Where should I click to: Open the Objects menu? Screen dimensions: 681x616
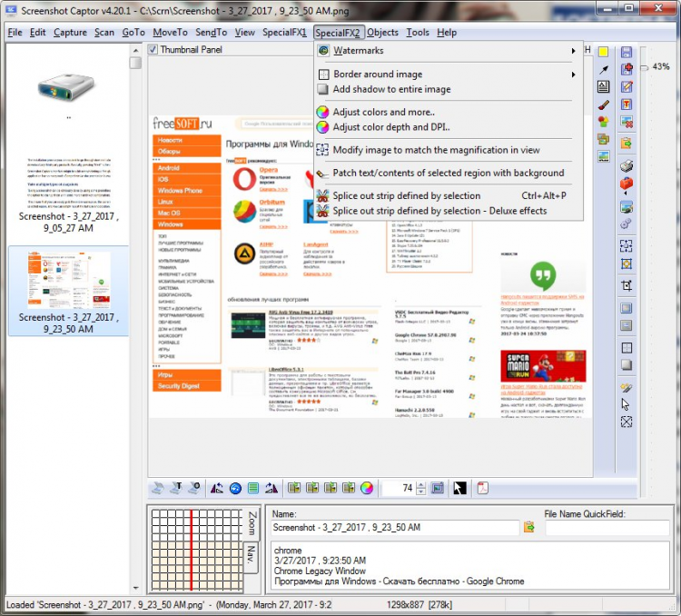pyautogui.click(x=382, y=33)
